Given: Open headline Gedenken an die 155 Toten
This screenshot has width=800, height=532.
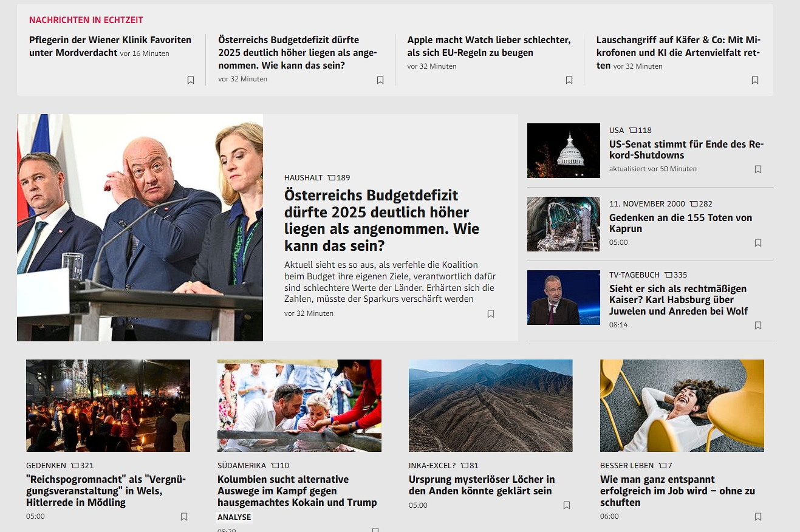Looking at the screenshot, I should tap(680, 223).
